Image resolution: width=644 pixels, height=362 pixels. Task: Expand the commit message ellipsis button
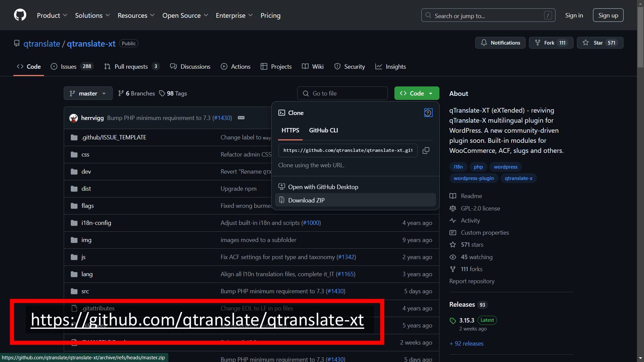coord(241,118)
